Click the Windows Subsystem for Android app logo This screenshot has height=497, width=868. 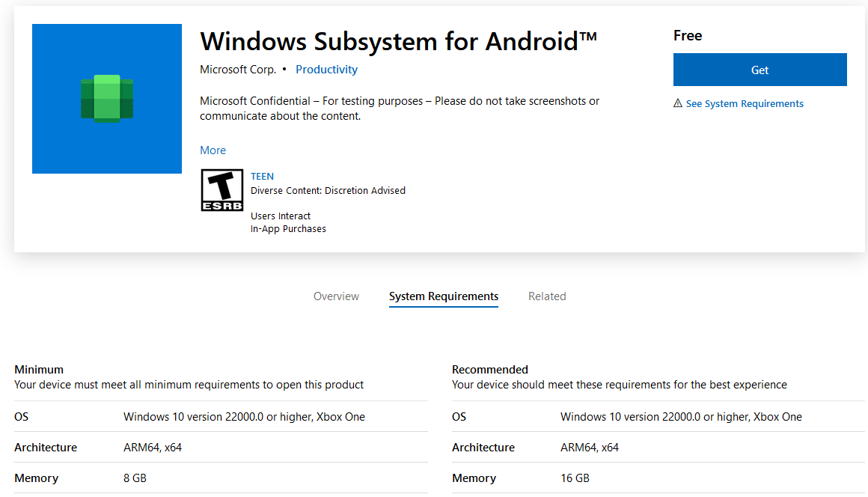107,99
